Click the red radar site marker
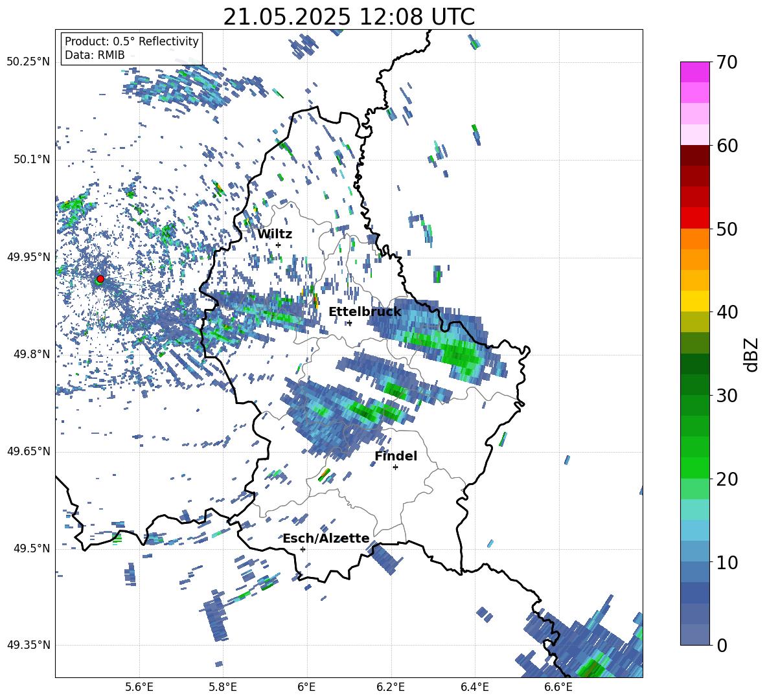Viewport: 767px width, 700px height. [100, 279]
